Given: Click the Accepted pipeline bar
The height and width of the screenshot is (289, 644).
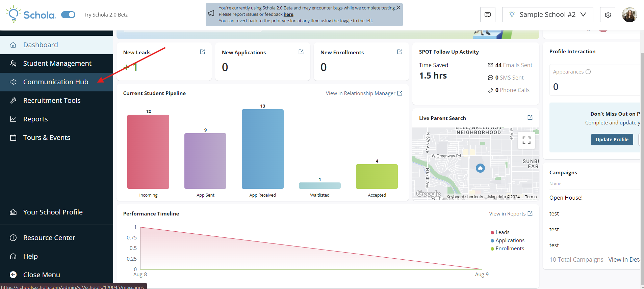Looking at the screenshot, I should click(377, 176).
